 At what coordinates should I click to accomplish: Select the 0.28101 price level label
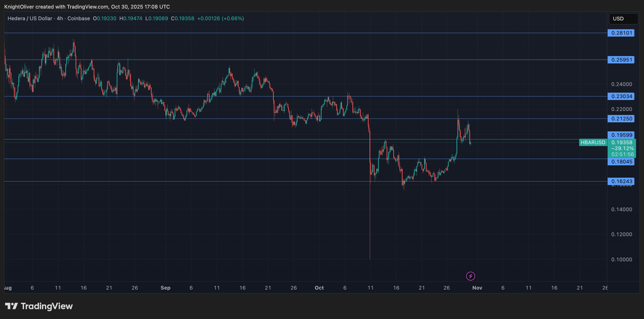tap(621, 33)
